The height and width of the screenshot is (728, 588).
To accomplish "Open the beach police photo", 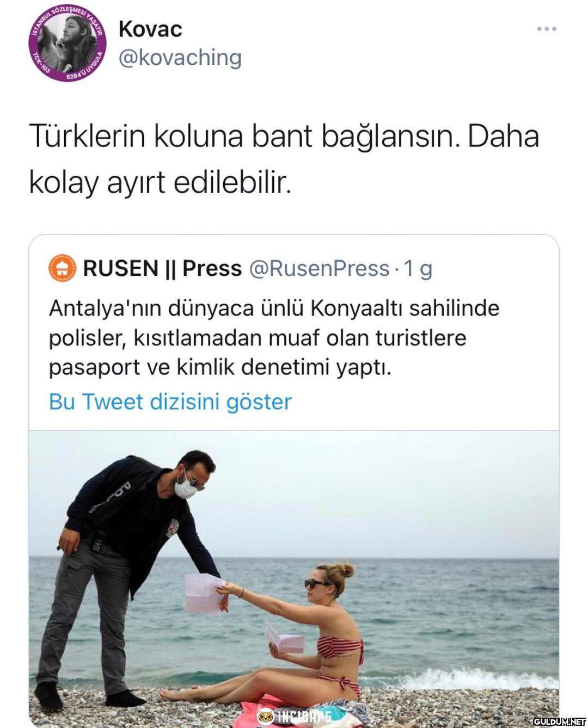I will (x=294, y=577).
